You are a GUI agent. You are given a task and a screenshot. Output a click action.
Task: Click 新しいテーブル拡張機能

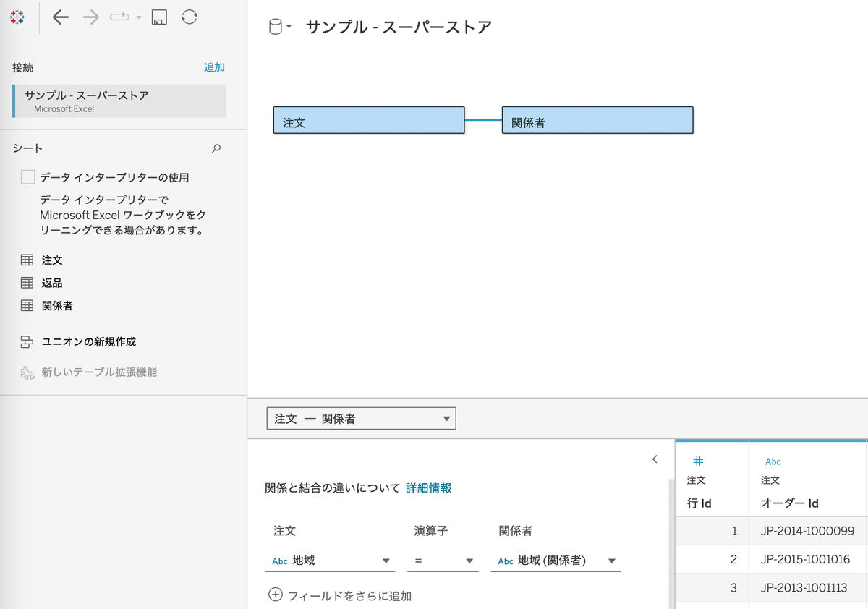click(99, 372)
